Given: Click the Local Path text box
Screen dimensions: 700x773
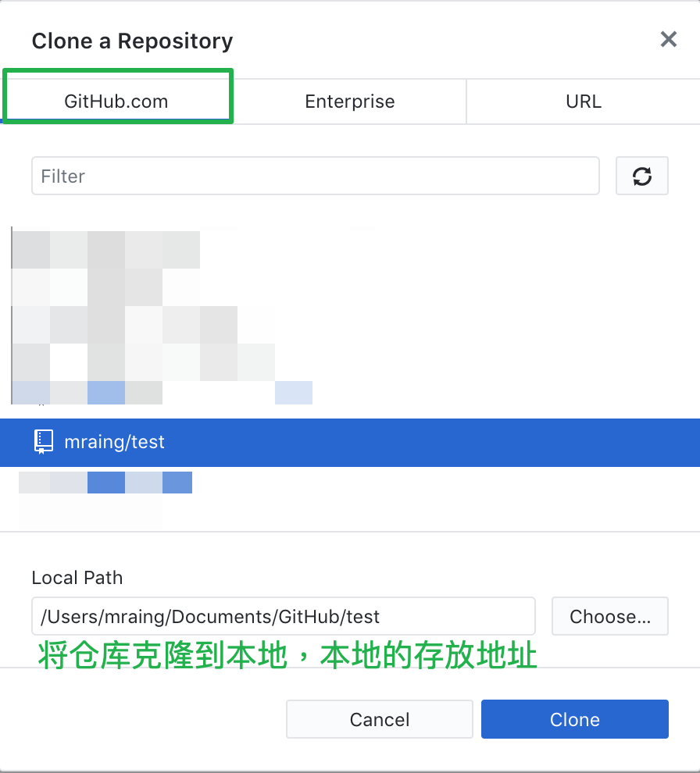Looking at the screenshot, I should tap(284, 616).
